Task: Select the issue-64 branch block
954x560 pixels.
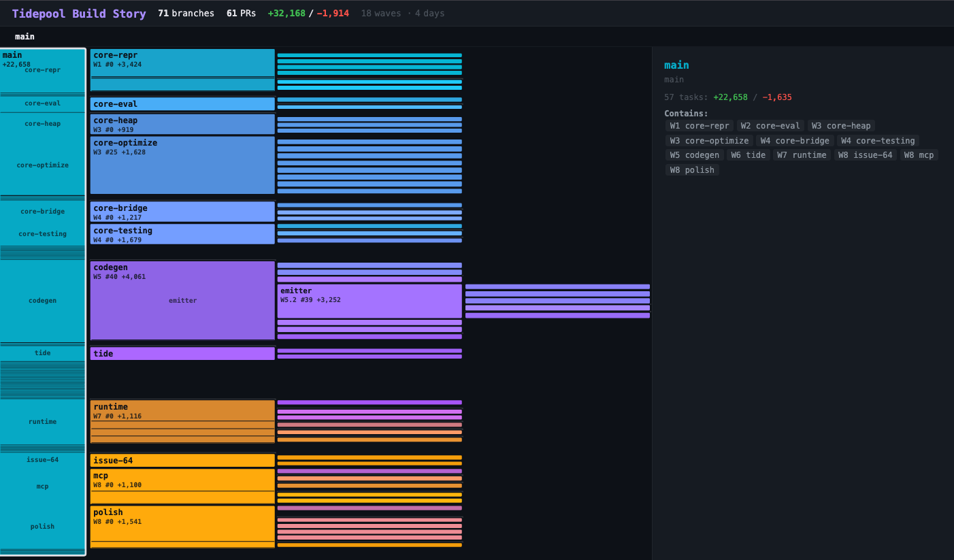Action: (x=182, y=460)
